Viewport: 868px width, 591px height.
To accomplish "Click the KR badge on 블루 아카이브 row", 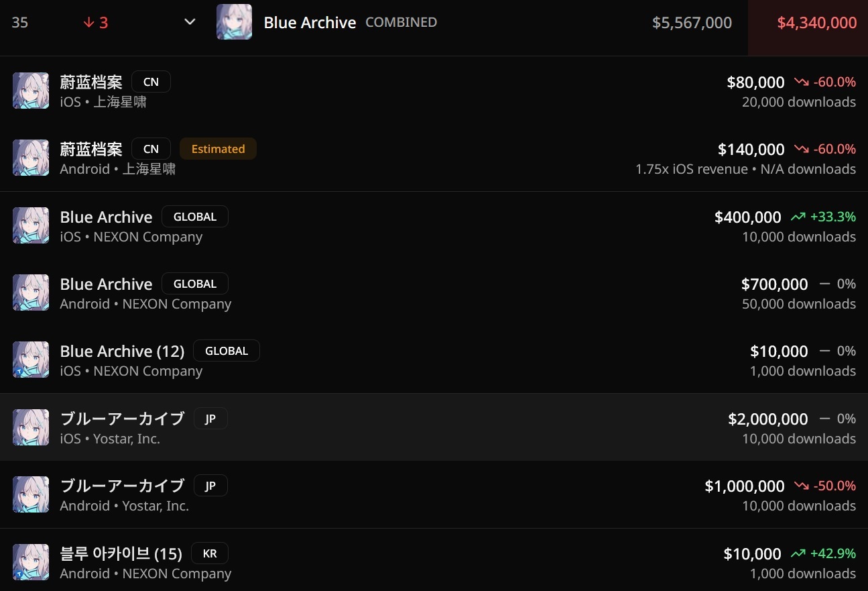I will point(210,553).
